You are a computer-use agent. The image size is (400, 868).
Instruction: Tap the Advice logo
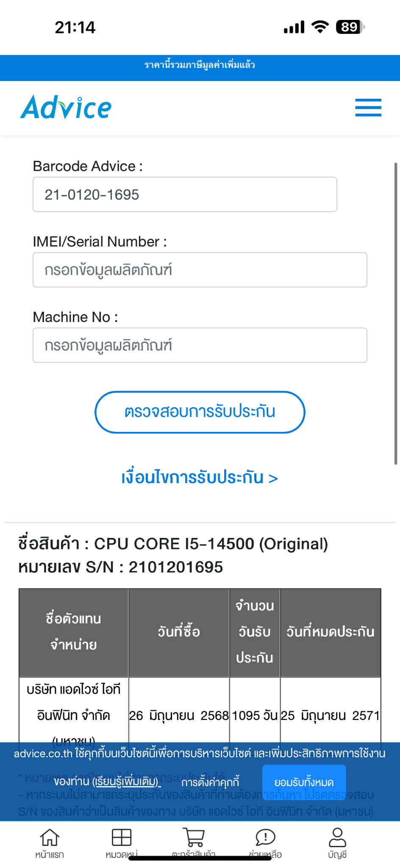point(66,107)
